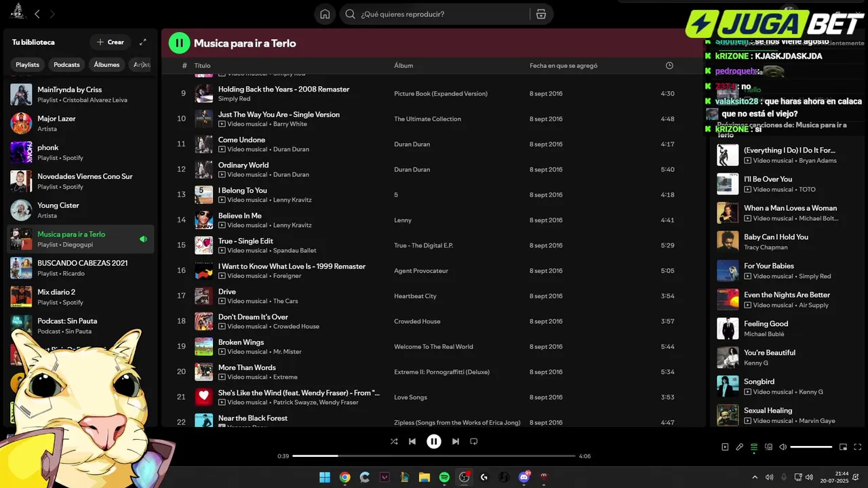Filter the library by Podcasts
The width and height of the screenshot is (868, 488).
tap(66, 64)
